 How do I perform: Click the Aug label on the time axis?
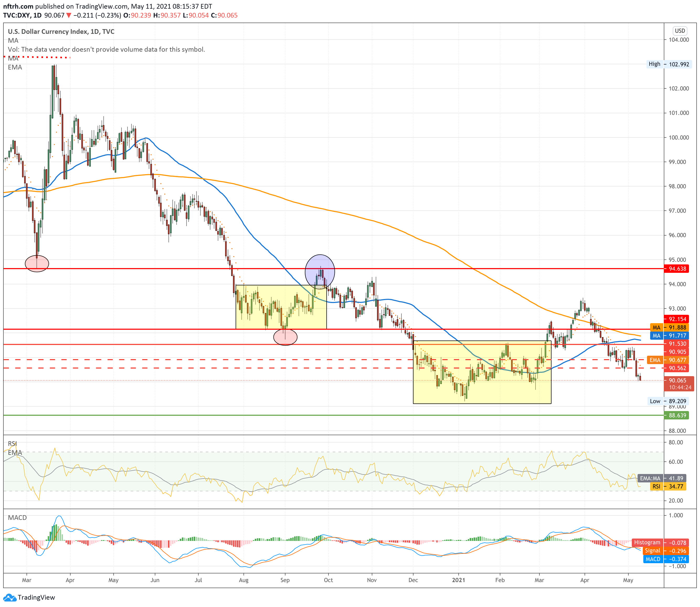click(244, 580)
